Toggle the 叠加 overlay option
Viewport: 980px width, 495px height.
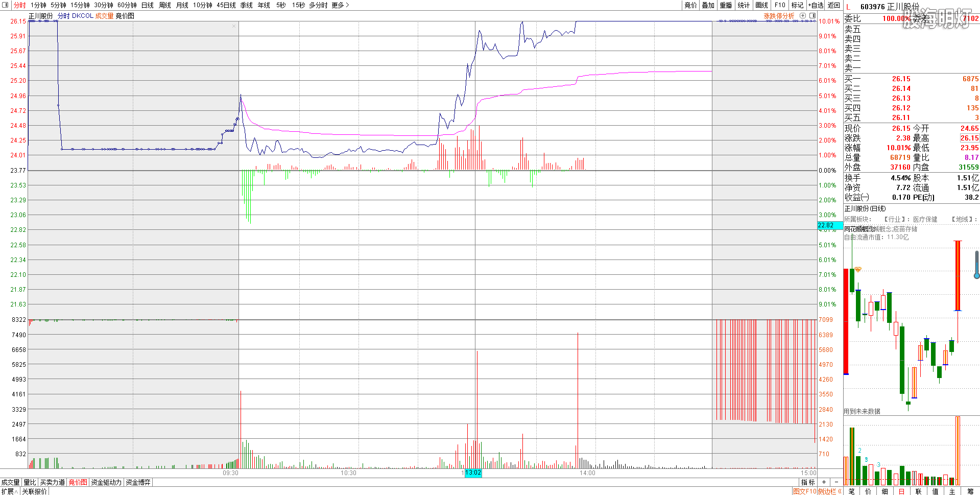pos(708,5)
